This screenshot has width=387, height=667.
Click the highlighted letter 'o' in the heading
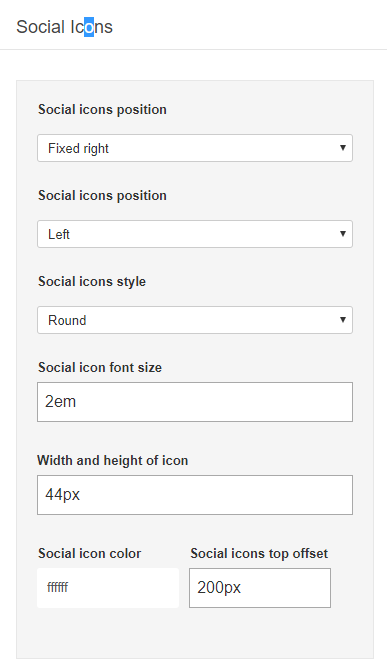point(89,27)
